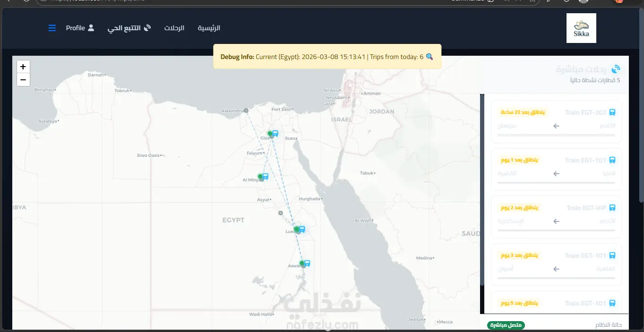The image size is (644, 332).
Task: Click the magnifier icon in Debug Info
Action: click(x=429, y=57)
